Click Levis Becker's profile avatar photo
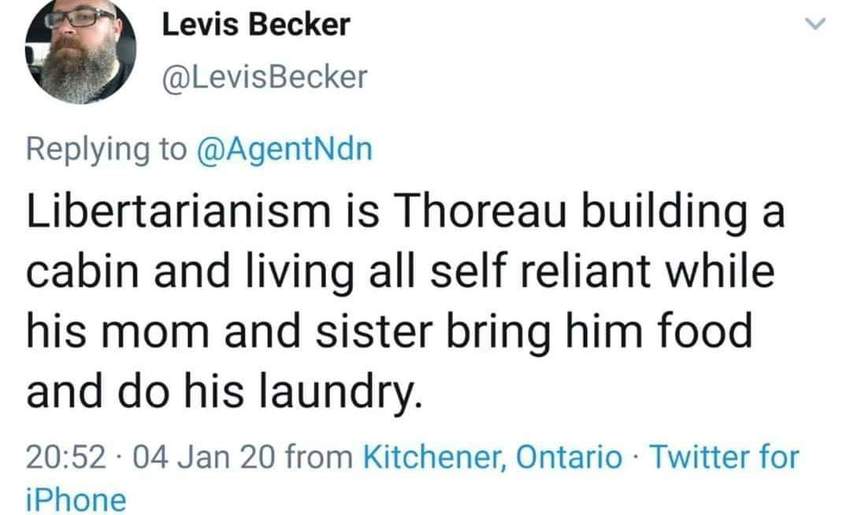The image size is (850, 515). (x=80, y=50)
